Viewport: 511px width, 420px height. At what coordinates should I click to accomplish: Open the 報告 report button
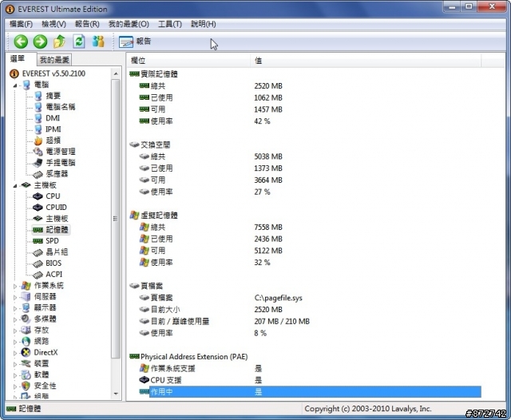pos(135,42)
